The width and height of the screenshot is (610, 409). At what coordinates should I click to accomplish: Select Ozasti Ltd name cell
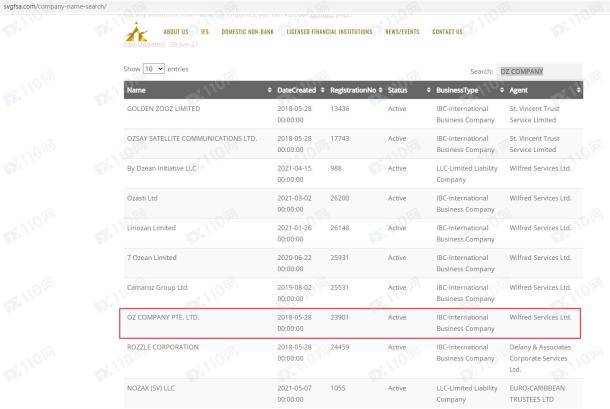(142, 198)
